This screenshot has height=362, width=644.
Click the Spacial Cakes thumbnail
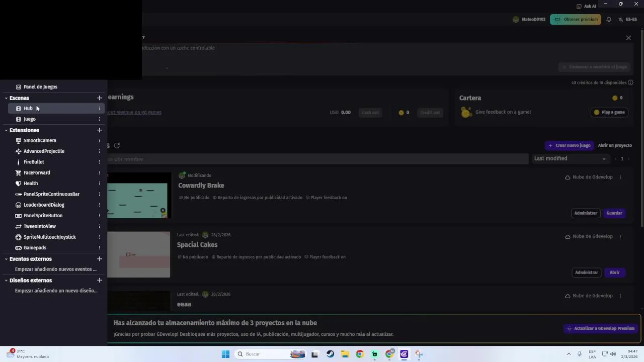(138, 254)
